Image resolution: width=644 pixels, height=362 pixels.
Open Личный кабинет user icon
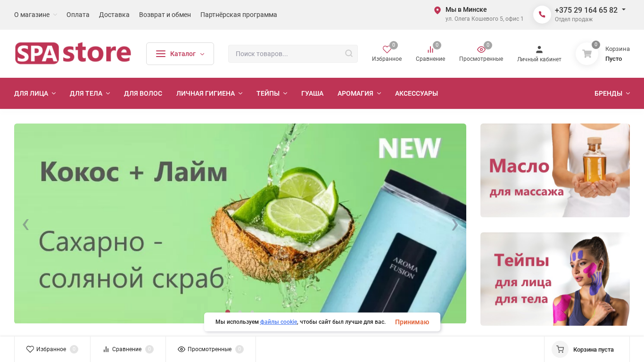point(539,49)
